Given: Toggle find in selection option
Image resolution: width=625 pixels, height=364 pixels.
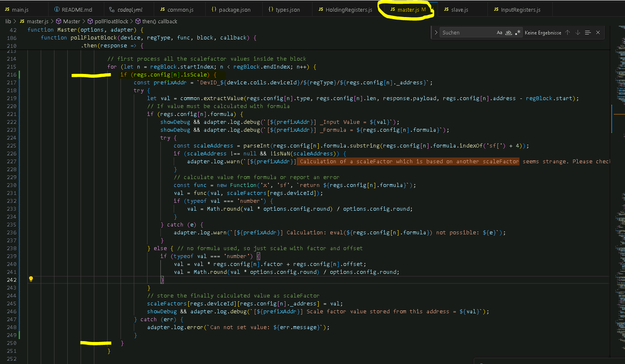Looking at the screenshot, I should (588, 32).
